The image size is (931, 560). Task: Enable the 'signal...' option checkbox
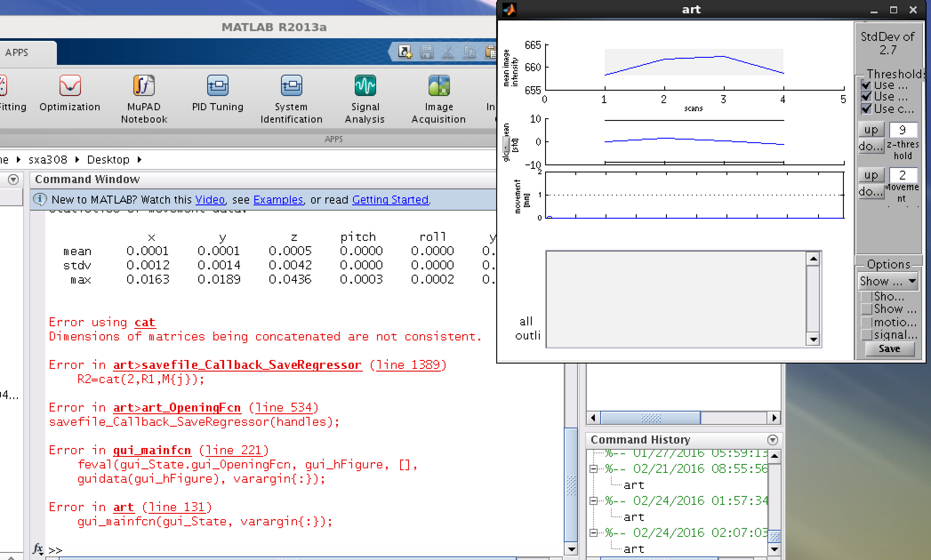867,335
